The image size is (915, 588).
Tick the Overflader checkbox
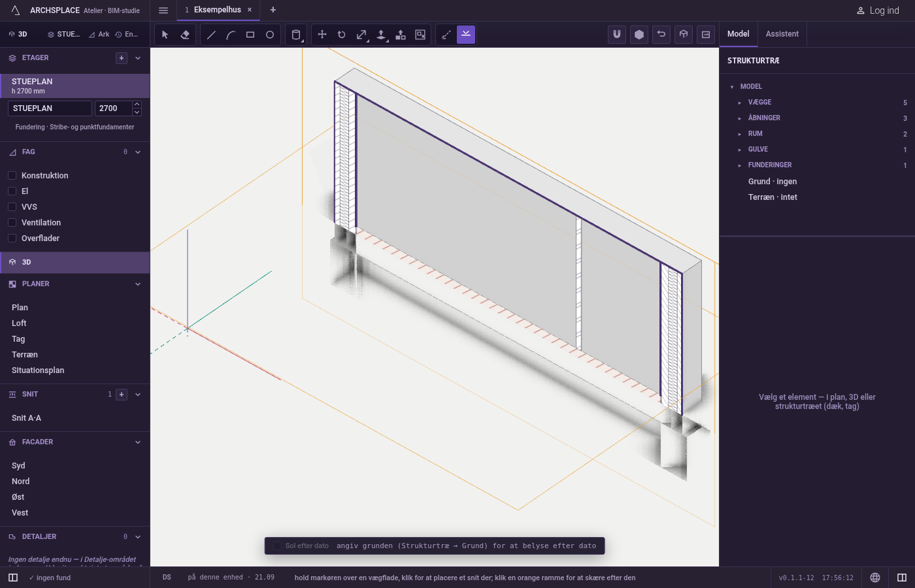coord(12,238)
